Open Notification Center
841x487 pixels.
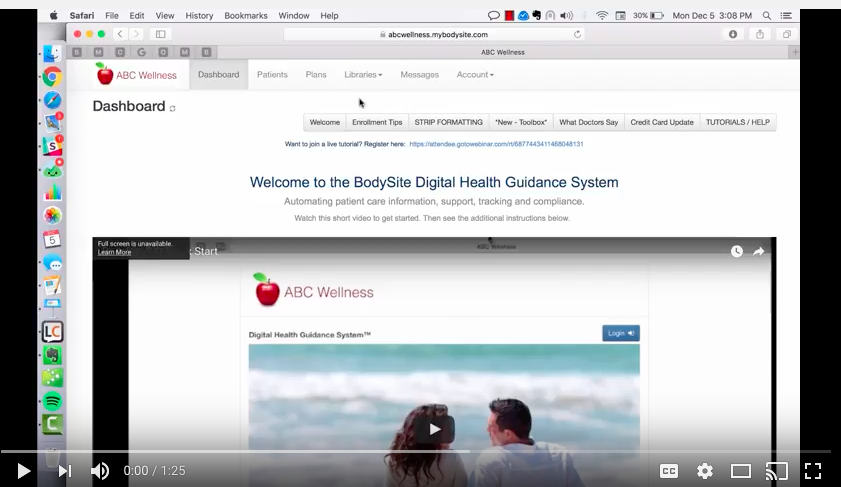click(786, 16)
